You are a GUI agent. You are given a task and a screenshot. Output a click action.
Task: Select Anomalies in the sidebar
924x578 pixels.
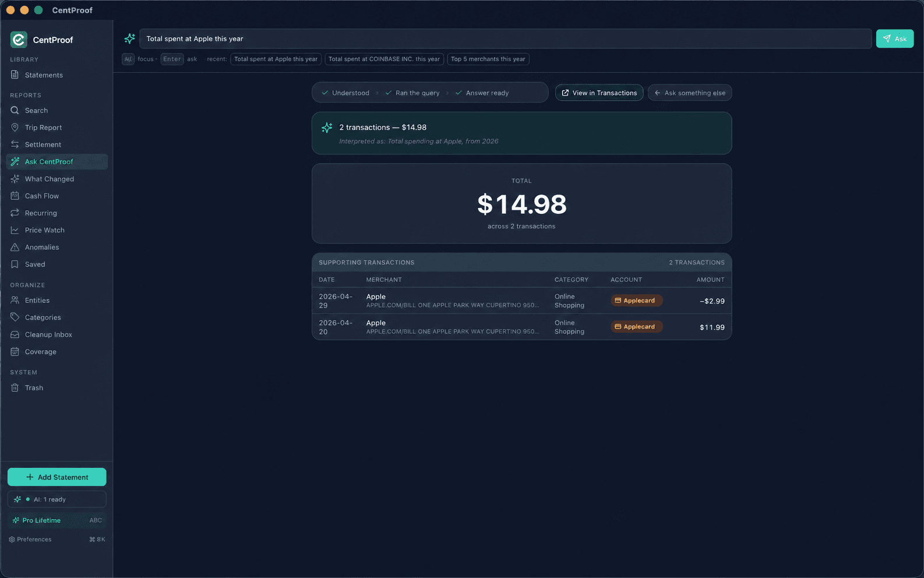57,247
